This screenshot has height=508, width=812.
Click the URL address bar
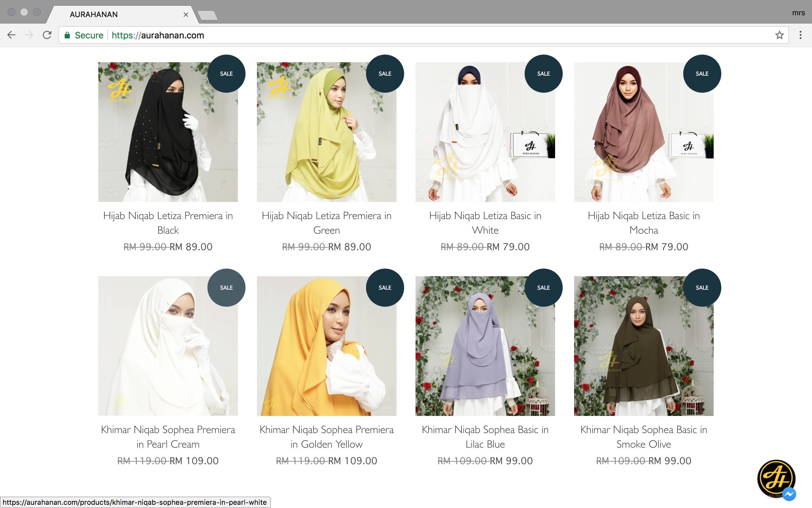(x=423, y=35)
